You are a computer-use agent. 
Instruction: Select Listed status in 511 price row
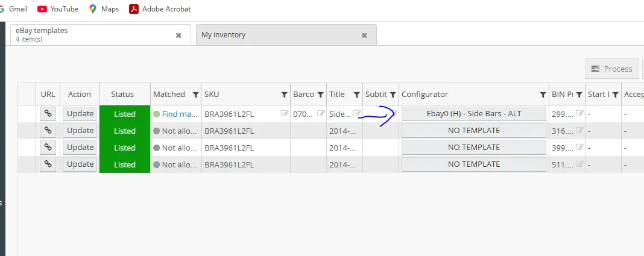click(125, 164)
